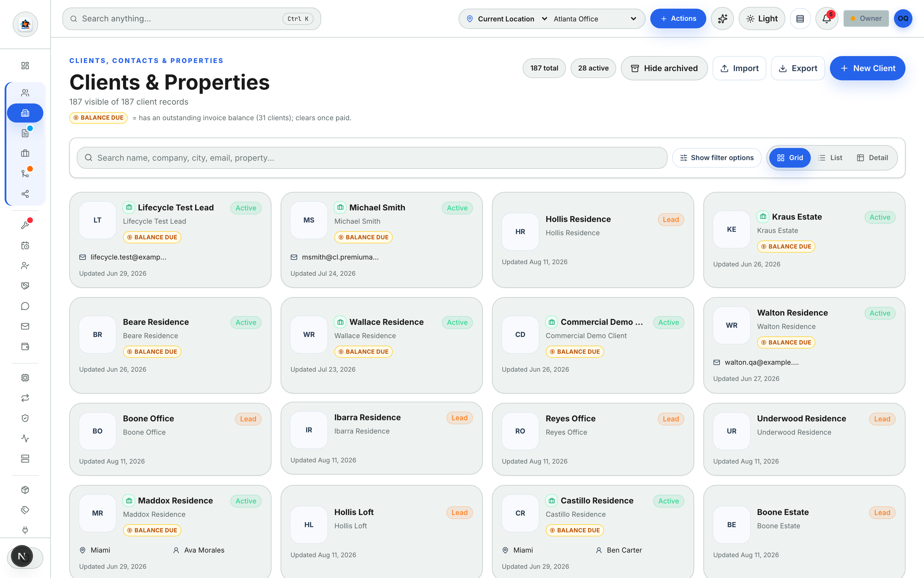This screenshot has width=924, height=578.
Task: Open the activity pulse sidebar icon
Action: click(x=25, y=438)
